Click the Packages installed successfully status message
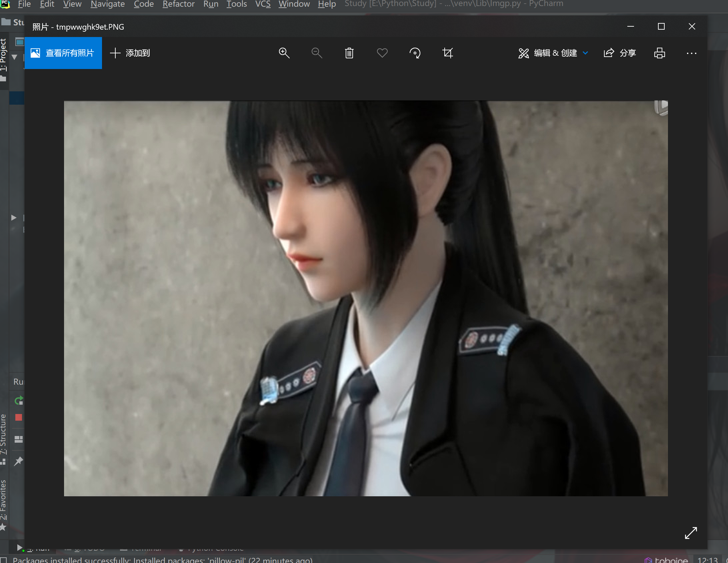 pyautogui.click(x=163, y=560)
